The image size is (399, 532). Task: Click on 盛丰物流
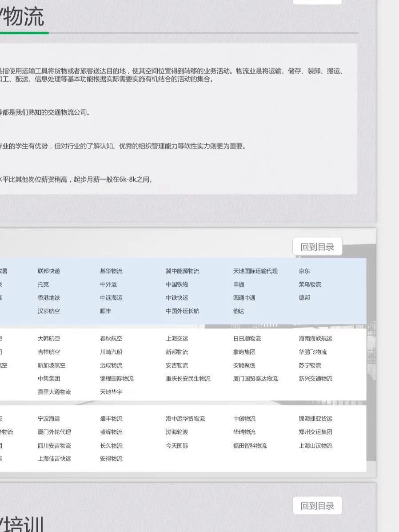(x=111, y=418)
